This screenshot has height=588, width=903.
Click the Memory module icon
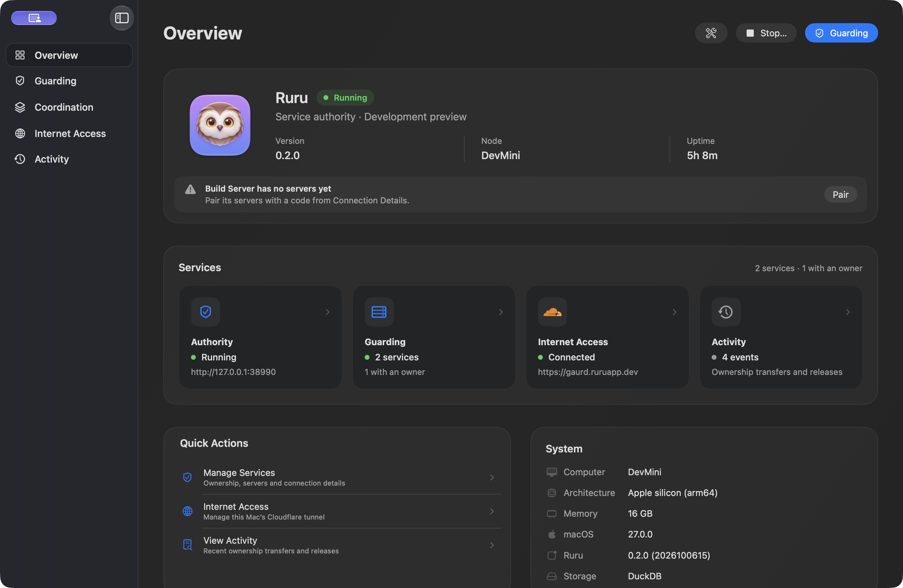[551, 514]
